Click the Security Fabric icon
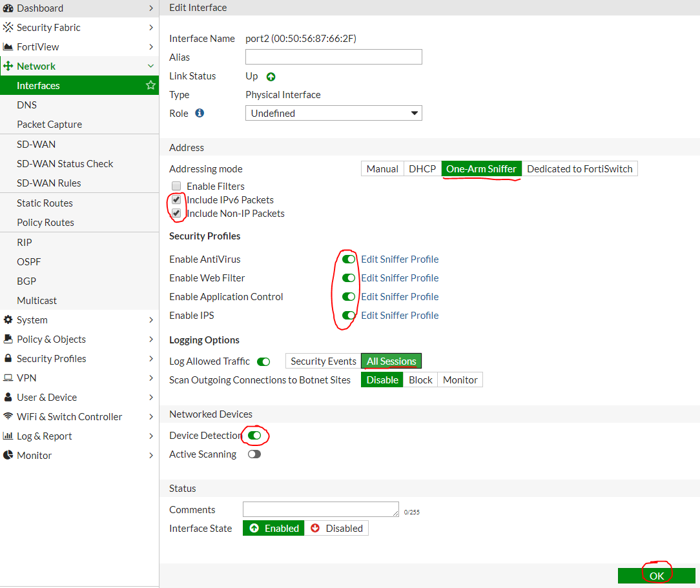 pos(8,27)
